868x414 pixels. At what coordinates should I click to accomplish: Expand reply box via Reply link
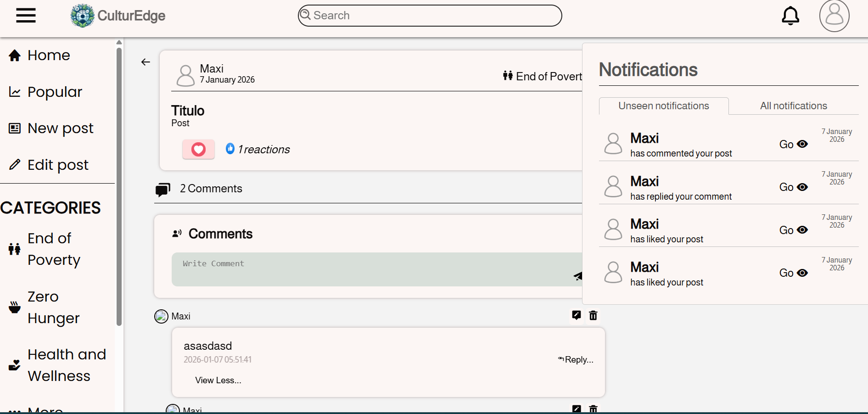(576, 360)
